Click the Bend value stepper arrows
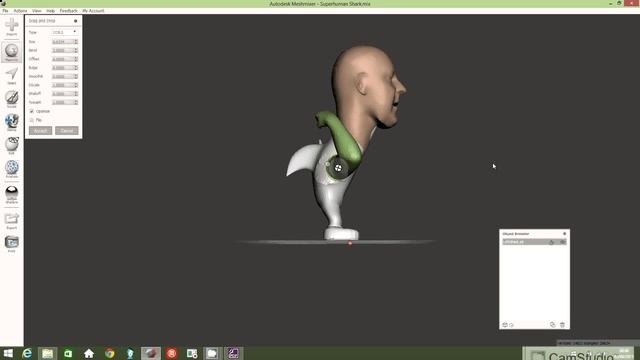This screenshot has height=360, width=640. click(76, 50)
